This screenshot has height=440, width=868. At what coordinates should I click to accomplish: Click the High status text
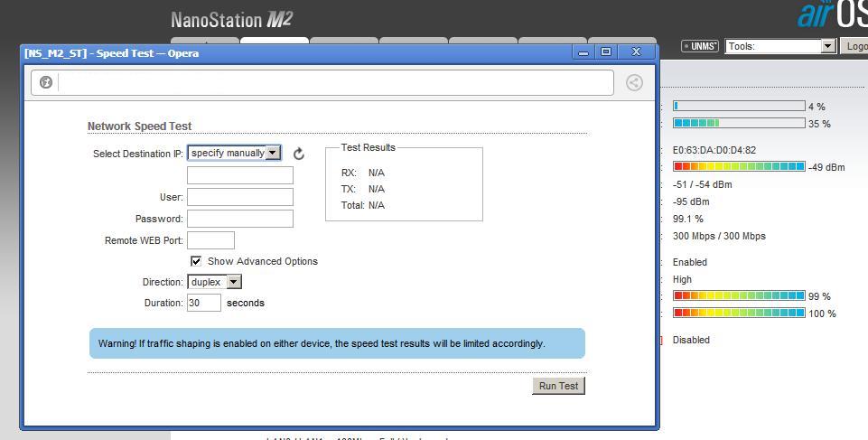coord(682,279)
